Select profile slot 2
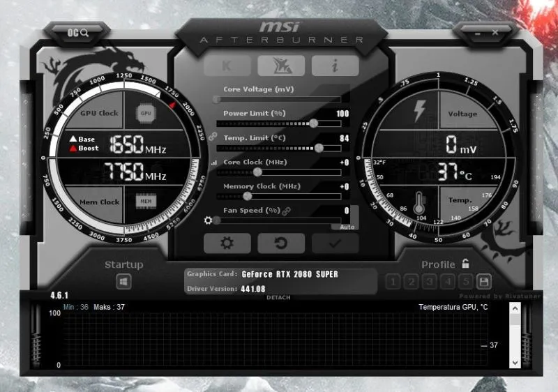 pos(412,282)
